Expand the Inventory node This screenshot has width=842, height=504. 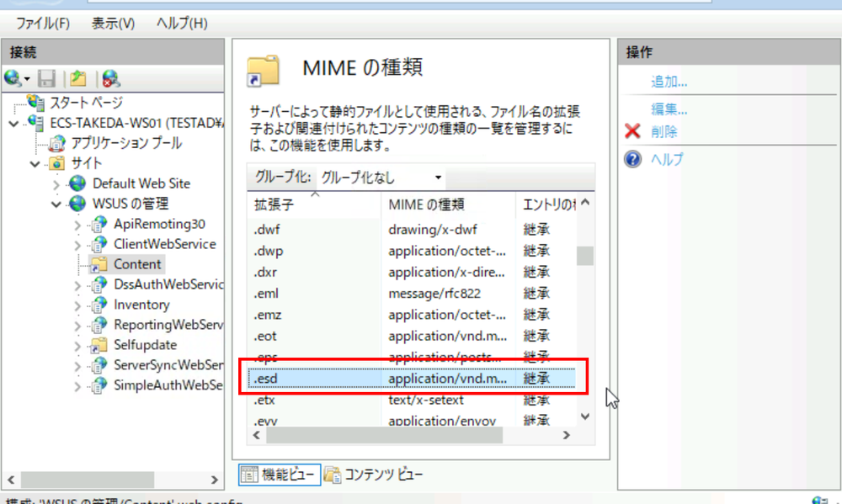click(x=77, y=305)
